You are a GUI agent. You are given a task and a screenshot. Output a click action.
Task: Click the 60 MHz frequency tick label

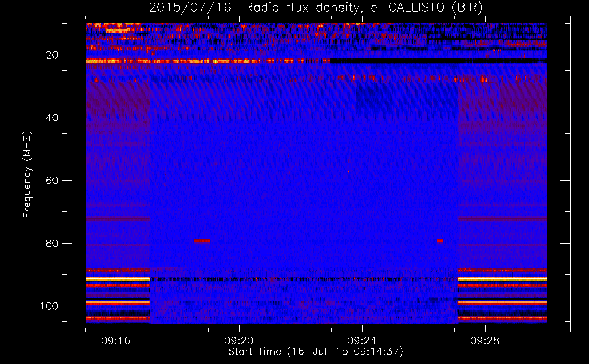coord(52,181)
